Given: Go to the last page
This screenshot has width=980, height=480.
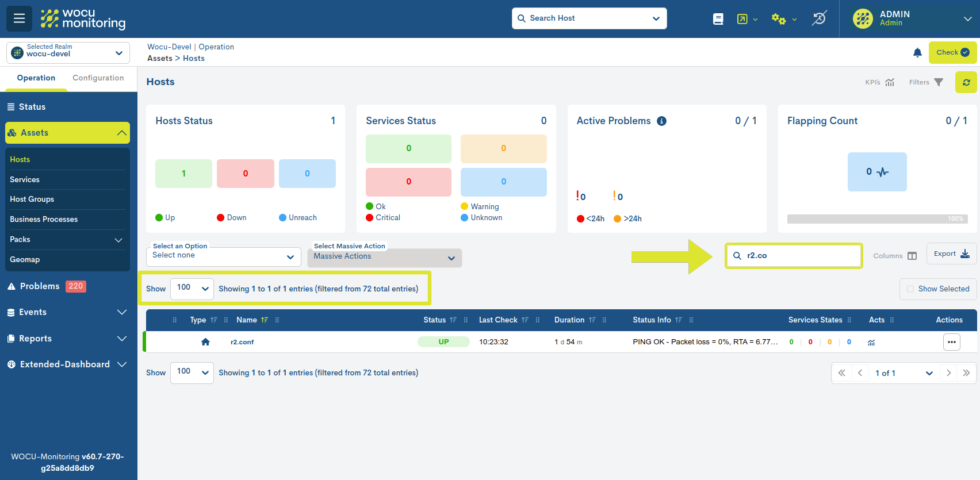Looking at the screenshot, I should (x=966, y=373).
